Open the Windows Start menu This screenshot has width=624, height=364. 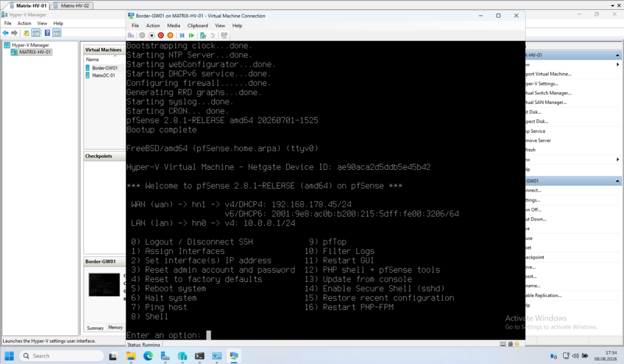[x=9, y=355]
